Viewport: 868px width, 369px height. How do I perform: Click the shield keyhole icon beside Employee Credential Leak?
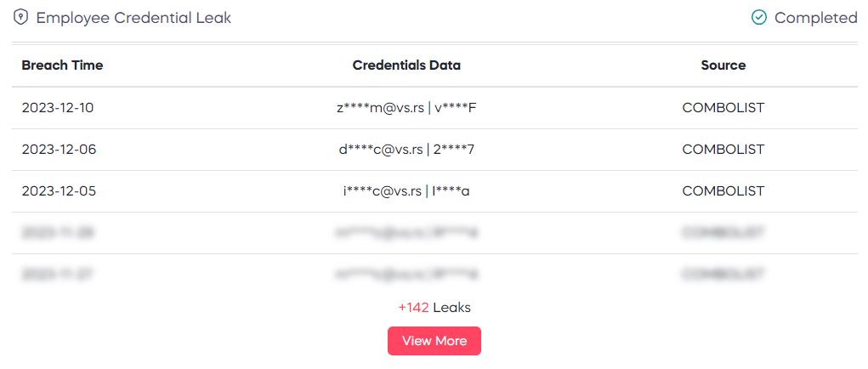(20, 18)
